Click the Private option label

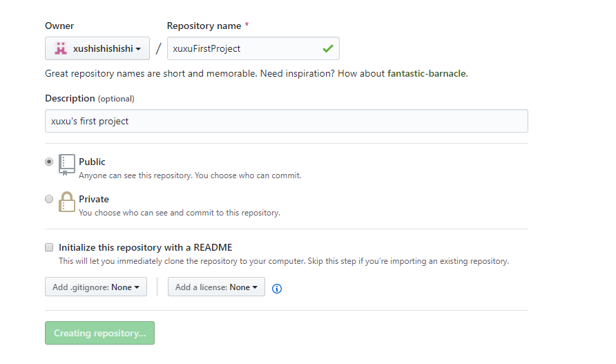(x=94, y=199)
